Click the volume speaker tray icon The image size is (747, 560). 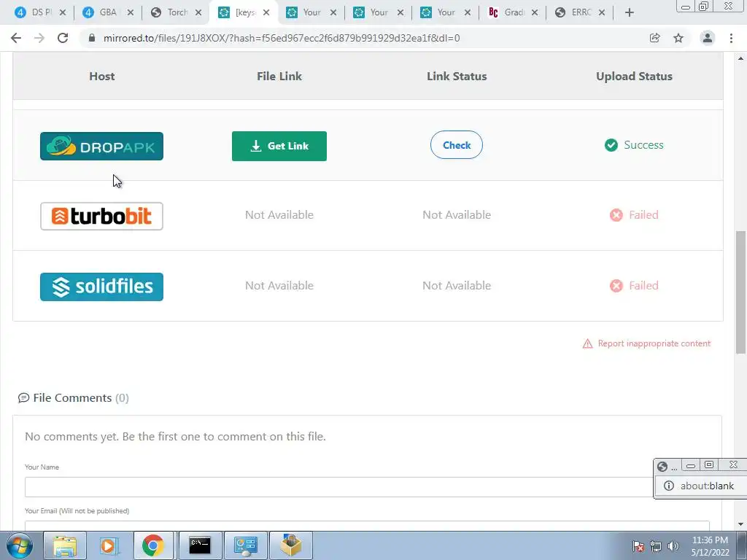click(x=673, y=546)
